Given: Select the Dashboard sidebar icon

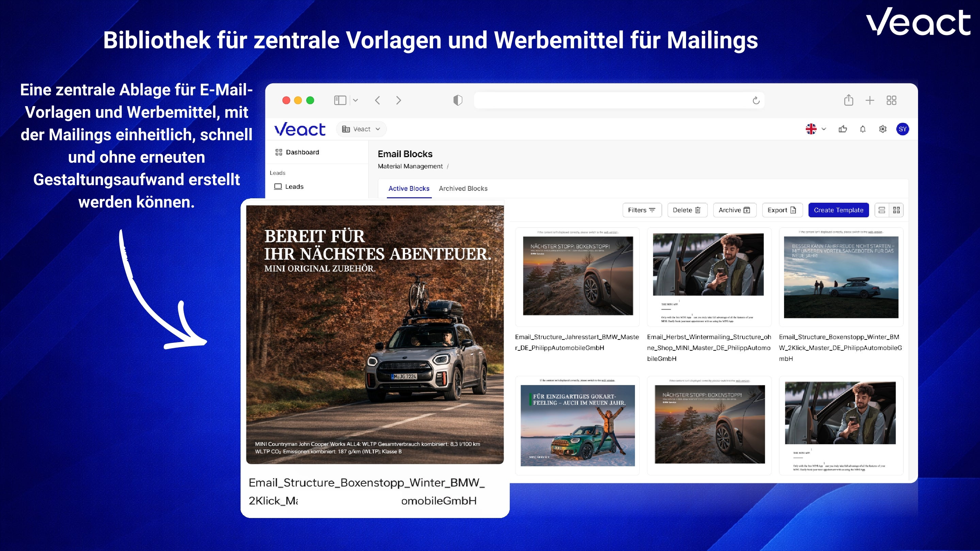Looking at the screenshot, I should pos(279,152).
